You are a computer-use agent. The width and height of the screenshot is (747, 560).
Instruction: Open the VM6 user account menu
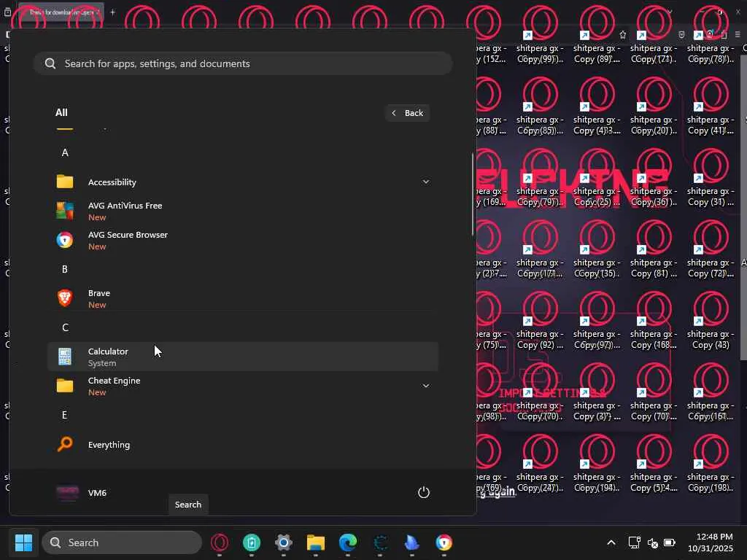point(82,493)
